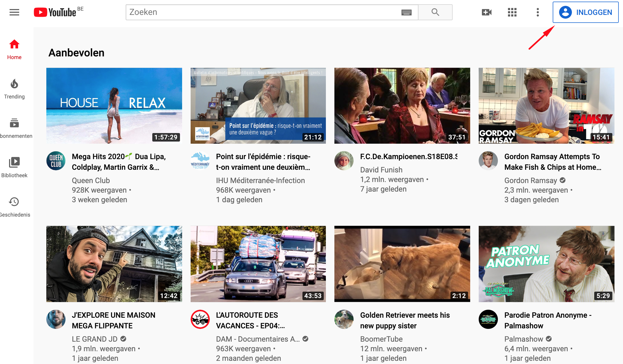623x364 pixels.
Task: Visit BoomerTube channel name
Action: tap(381, 339)
